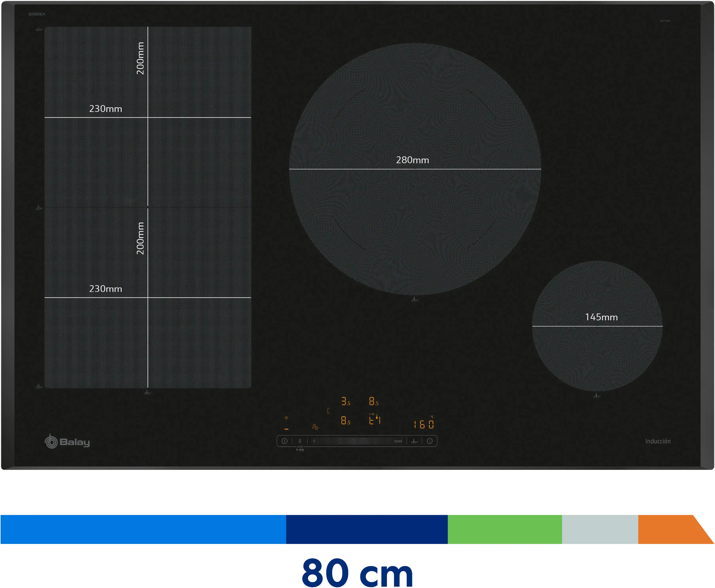Tap the clock timer icon

coord(430,441)
